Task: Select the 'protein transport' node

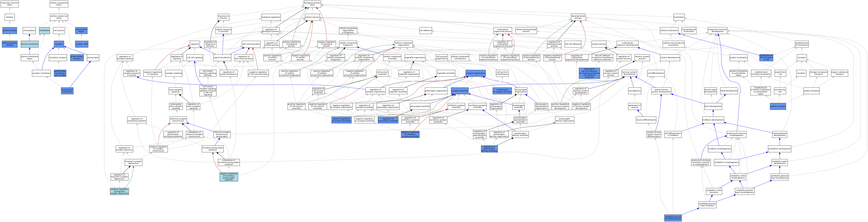Action: point(811,91)
